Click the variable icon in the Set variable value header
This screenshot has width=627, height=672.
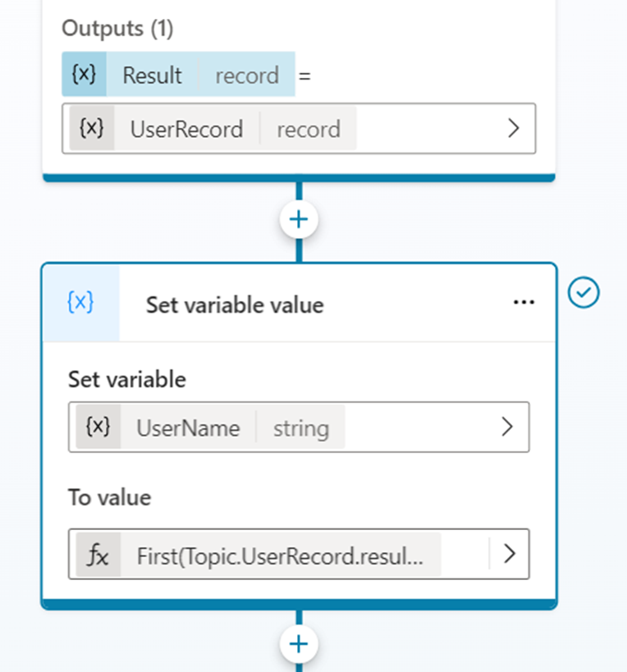tap(80, 303)
